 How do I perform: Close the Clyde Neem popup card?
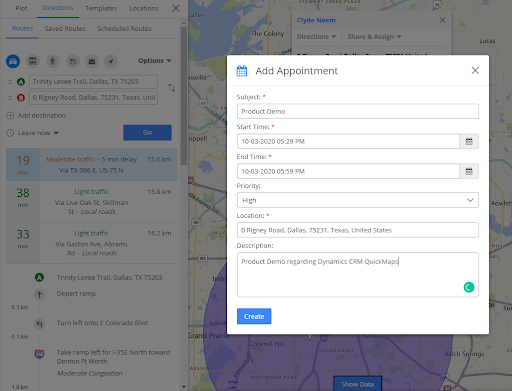pos(442,20)
